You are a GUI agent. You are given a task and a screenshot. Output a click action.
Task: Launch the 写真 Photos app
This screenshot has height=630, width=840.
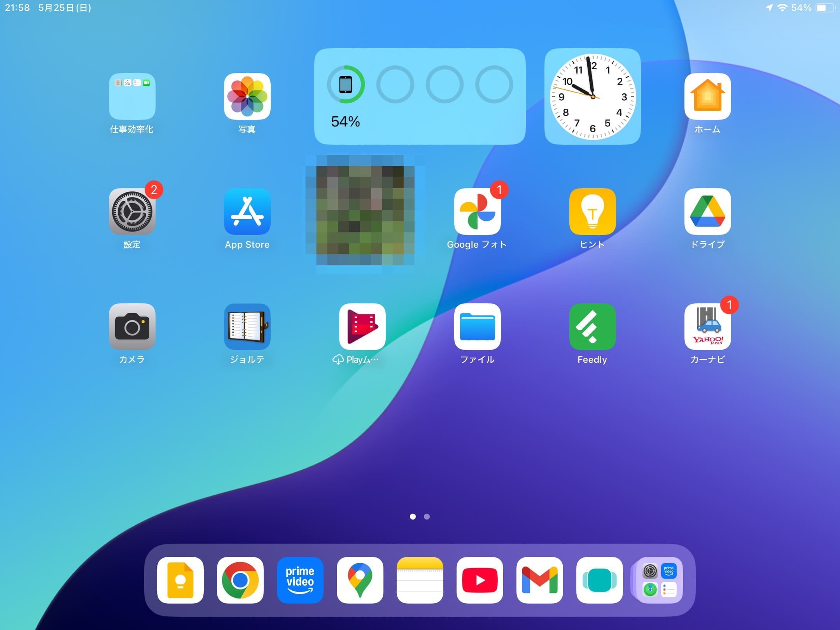[x=247, y=96]
